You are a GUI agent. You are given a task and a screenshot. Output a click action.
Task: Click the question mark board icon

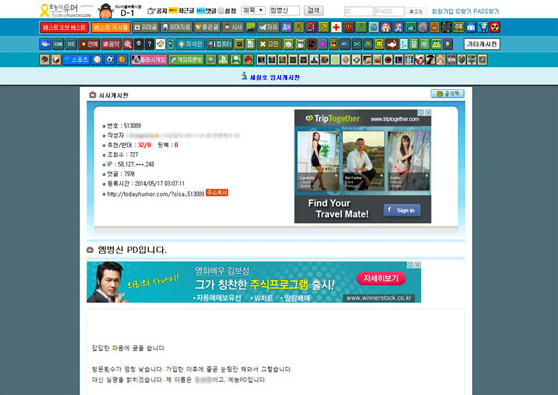pos(149,44)
